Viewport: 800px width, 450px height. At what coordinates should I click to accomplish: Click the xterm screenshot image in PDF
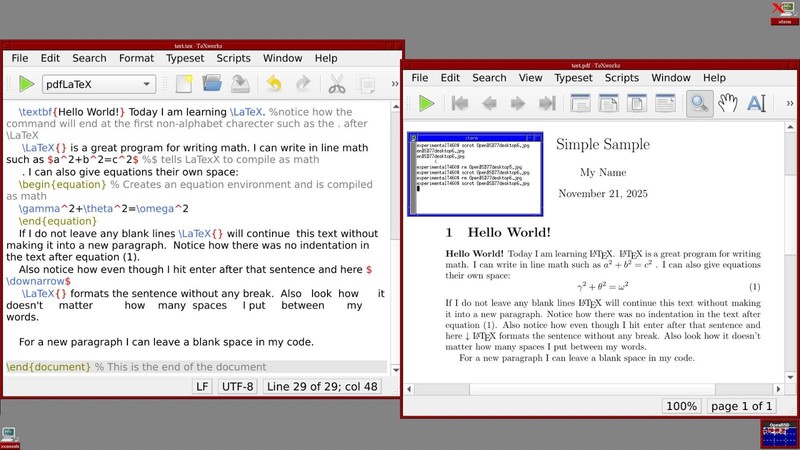point(475,174)
